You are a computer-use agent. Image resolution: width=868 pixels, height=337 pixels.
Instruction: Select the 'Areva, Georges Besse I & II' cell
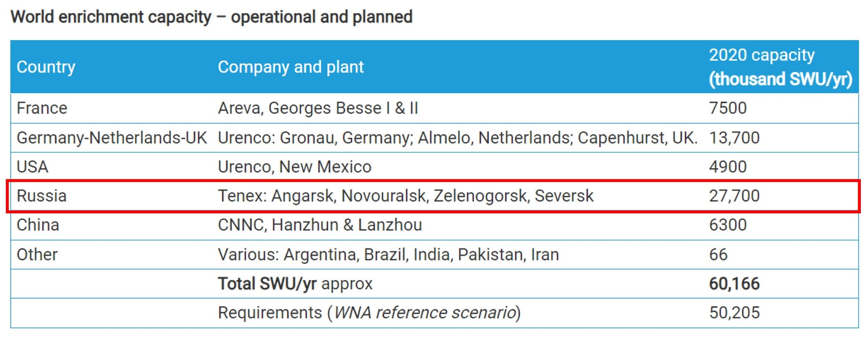[x=318, y=108]
